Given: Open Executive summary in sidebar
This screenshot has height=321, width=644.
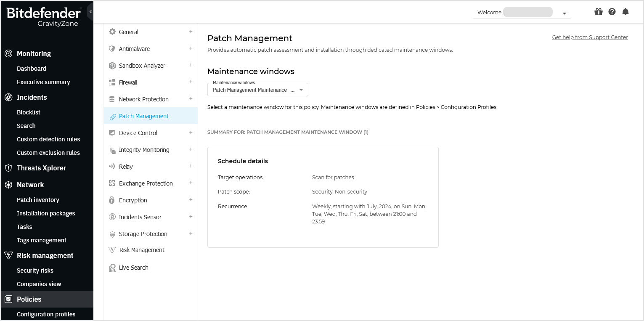Looking at the screenshot, I should pyautogui.click(x=43, y=82).
